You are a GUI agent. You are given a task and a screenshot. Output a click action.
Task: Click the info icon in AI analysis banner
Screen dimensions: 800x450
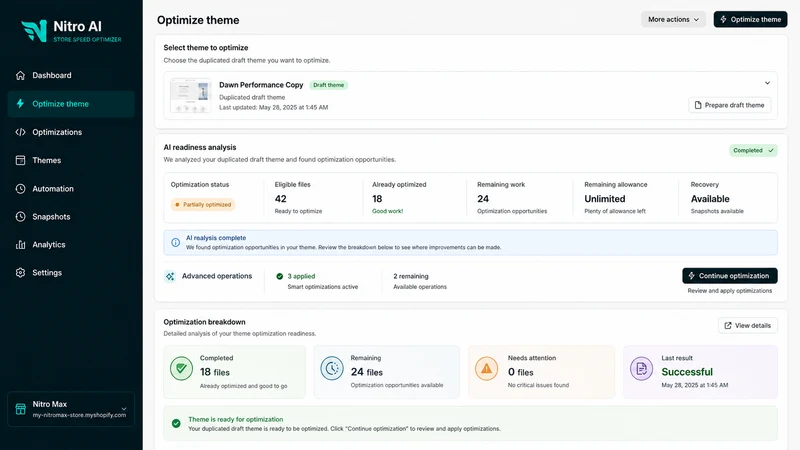pos(176,242)
